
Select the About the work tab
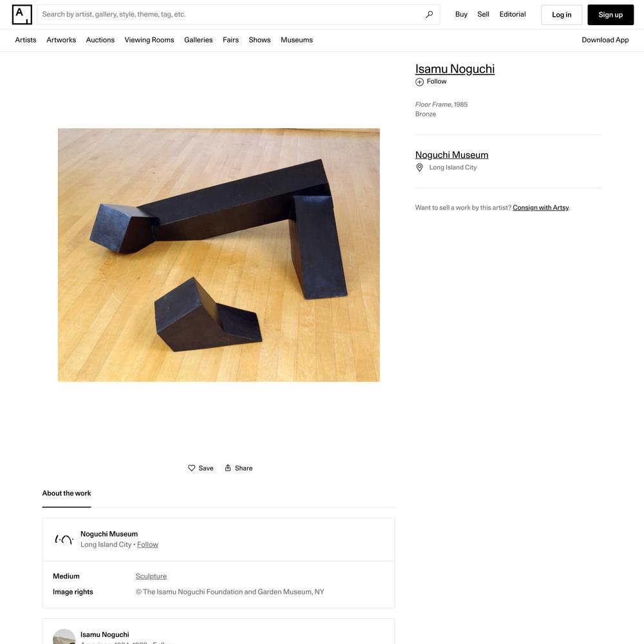tap(66, 493)
